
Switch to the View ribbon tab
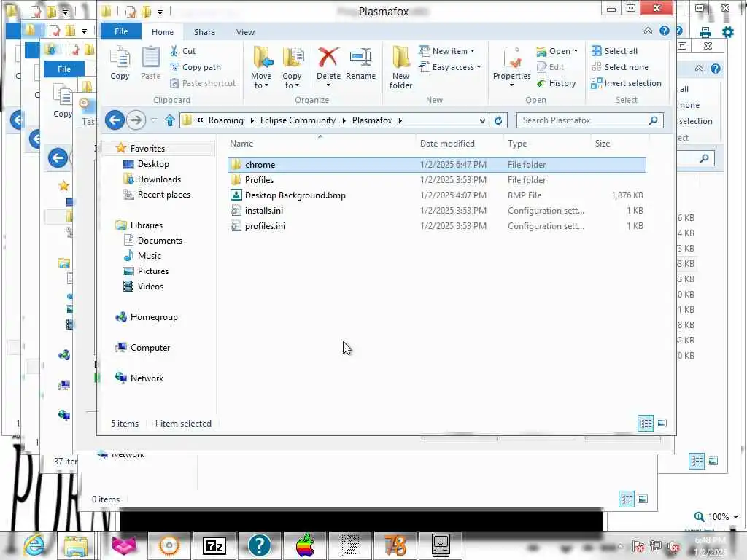(245, 32)
